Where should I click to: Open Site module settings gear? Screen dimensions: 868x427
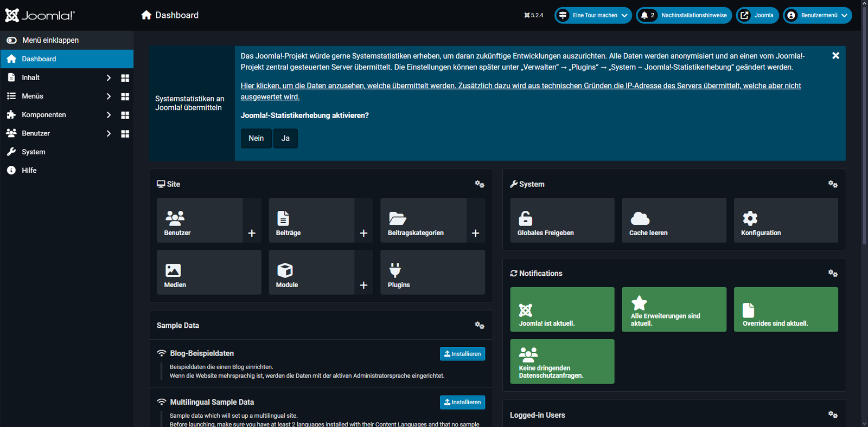480,184
